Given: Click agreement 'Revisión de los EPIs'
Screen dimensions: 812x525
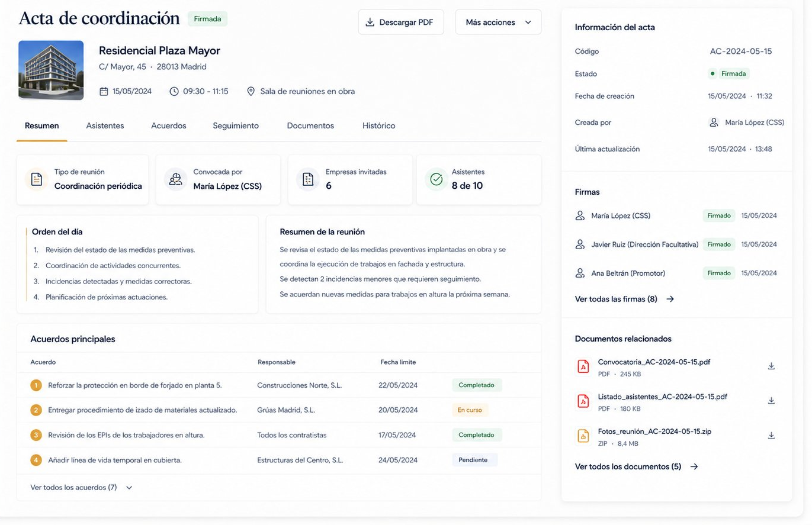Looking at the screenshot, I should coord(126,435).
